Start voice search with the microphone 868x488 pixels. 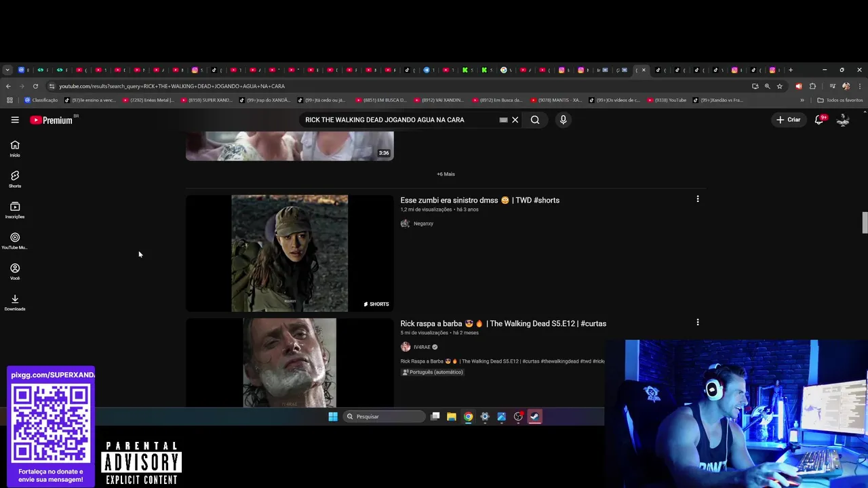(563, 120)
